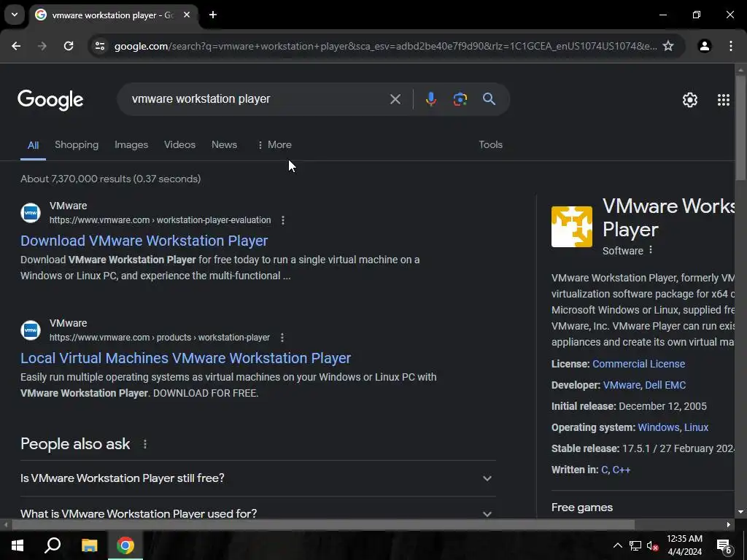Open the Google apps grid
The width and height of the screenshot is (747, 560).
[x=724, y=99]
